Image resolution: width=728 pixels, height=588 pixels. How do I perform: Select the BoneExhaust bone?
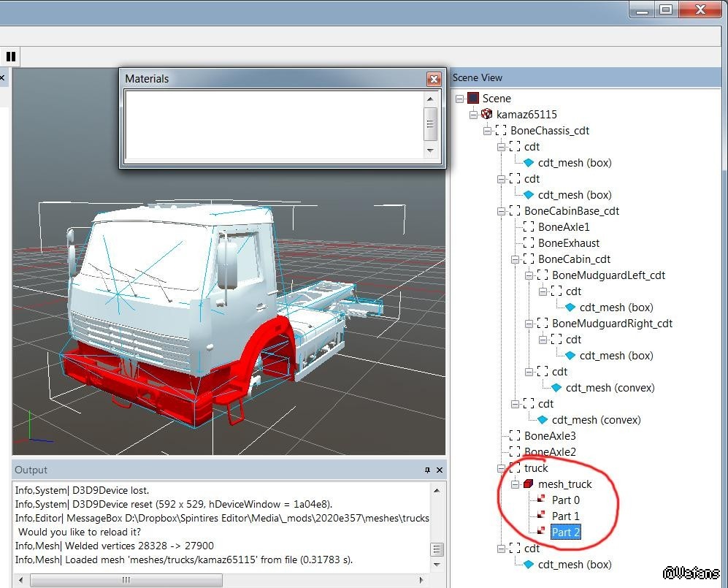point(568,243)
